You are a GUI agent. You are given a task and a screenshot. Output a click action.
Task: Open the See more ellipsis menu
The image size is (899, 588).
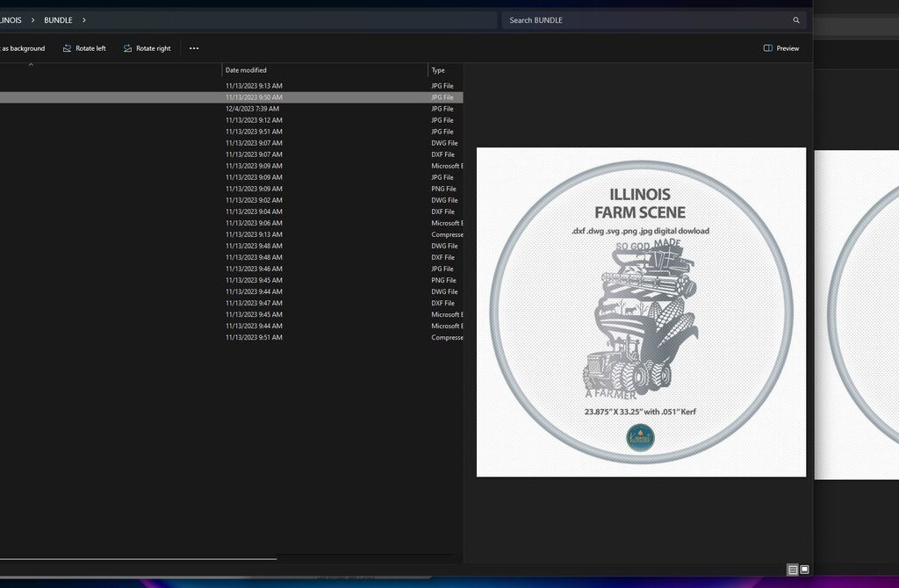(194, 48)
